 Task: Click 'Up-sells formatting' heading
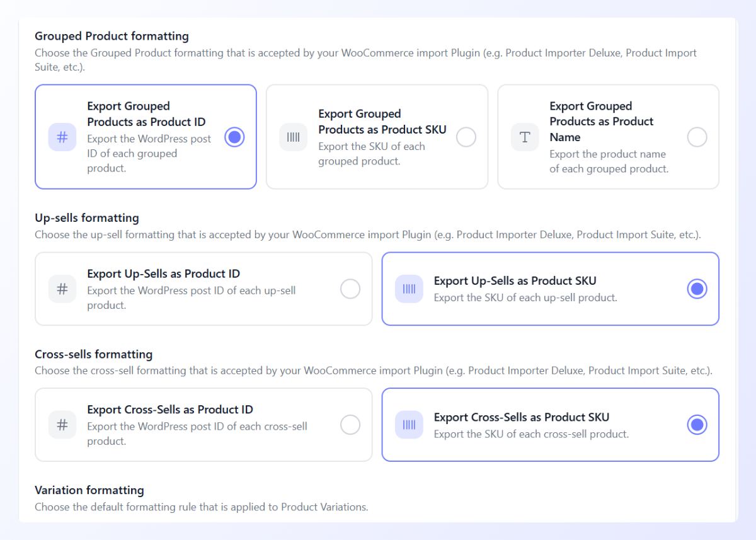click(x=87, y=218)
